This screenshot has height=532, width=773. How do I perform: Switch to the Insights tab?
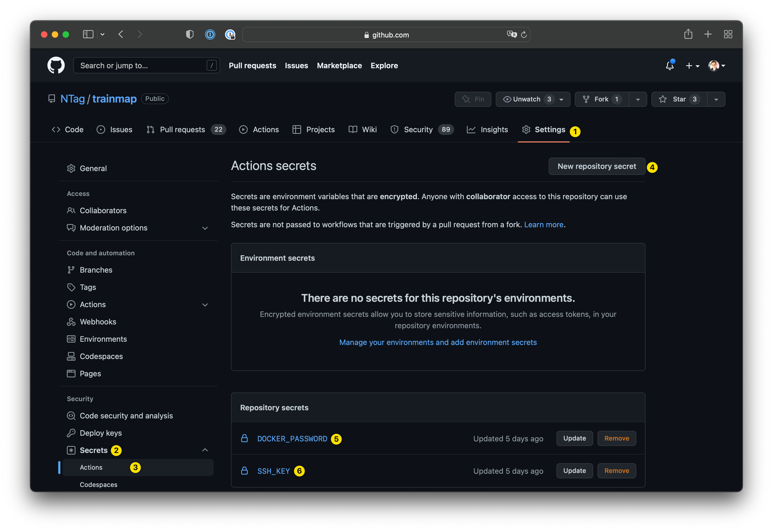[x=487, y=130]
